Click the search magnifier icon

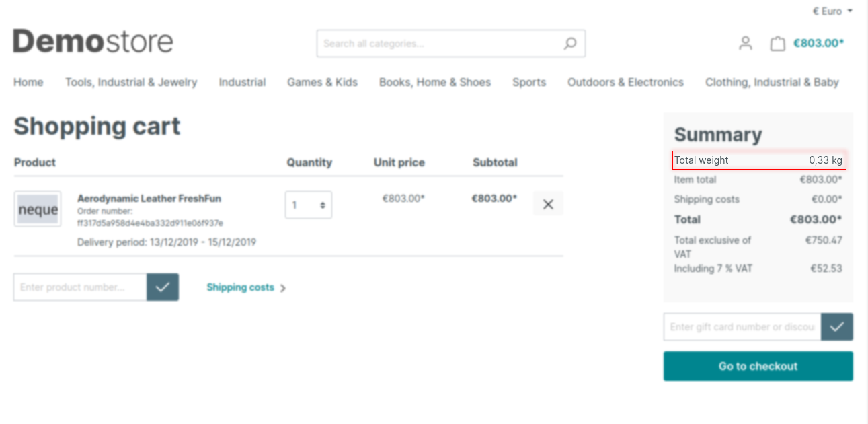[x=569, y=44]
